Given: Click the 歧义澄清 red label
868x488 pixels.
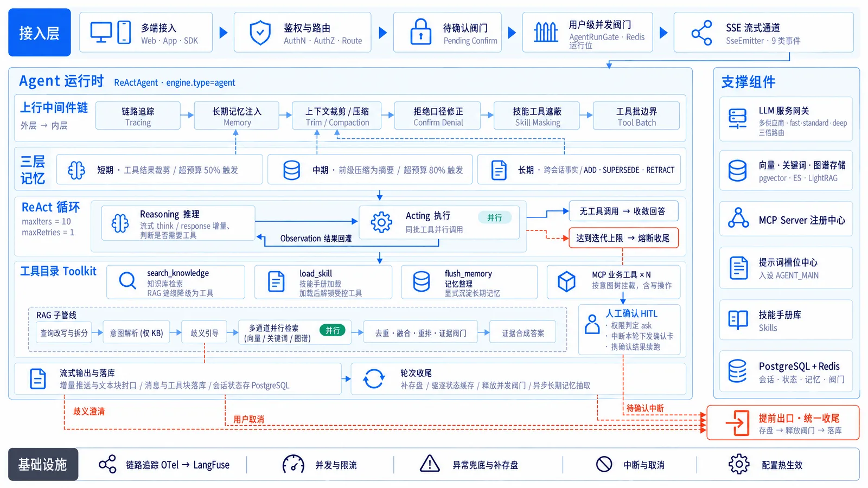Looking at the screenshot, I should (x=89, y=412).
